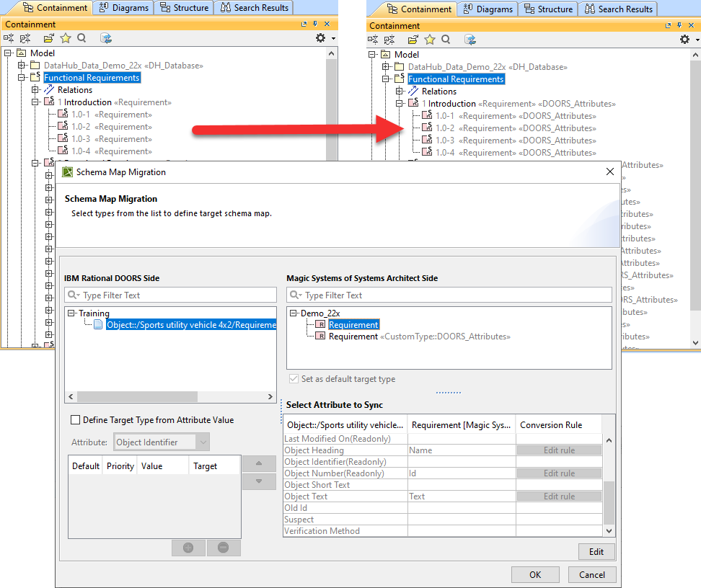Click the remove (minus) button below priority table
Image resolution: width=701 pixels, height=588 pixels.
[x=224, y=548]
